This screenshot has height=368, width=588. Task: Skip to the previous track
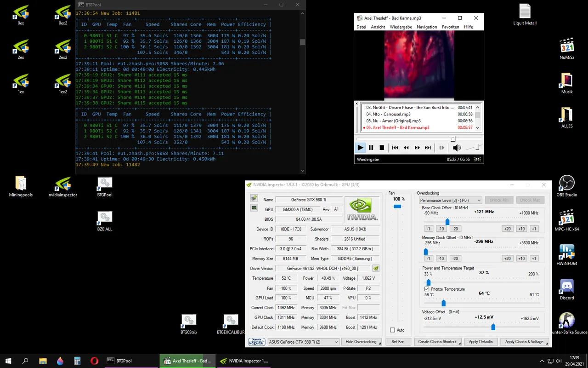[x=395, y=148]
